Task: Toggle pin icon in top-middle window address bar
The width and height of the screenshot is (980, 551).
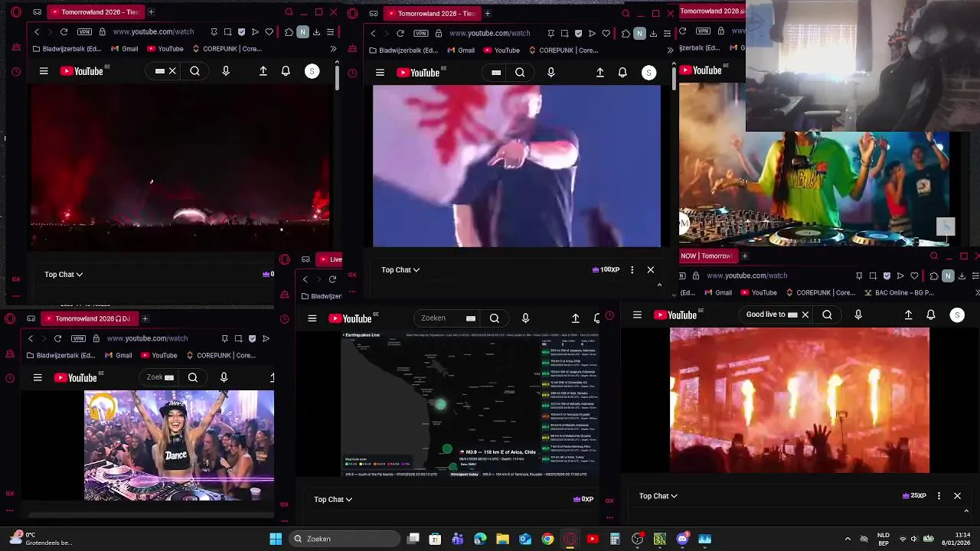Action: click(550, 33)
